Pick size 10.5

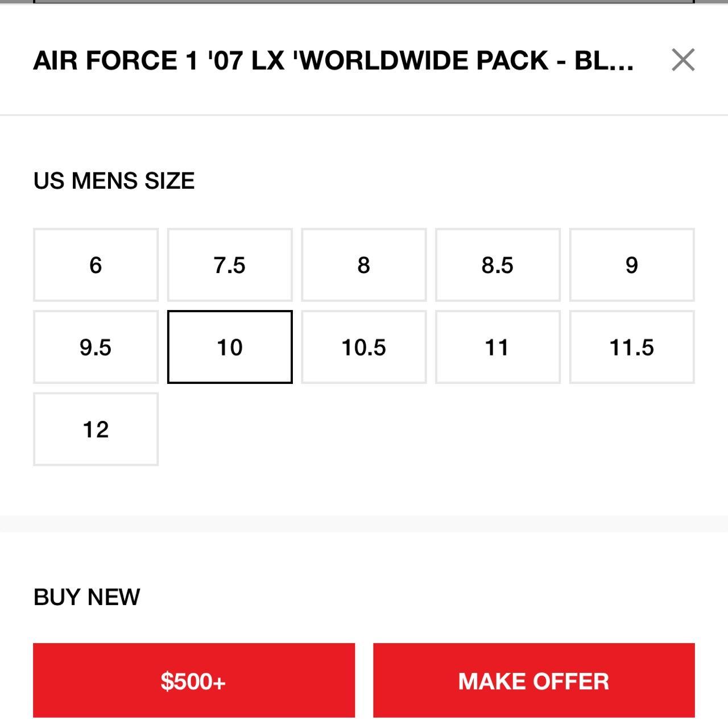[364, 347]
